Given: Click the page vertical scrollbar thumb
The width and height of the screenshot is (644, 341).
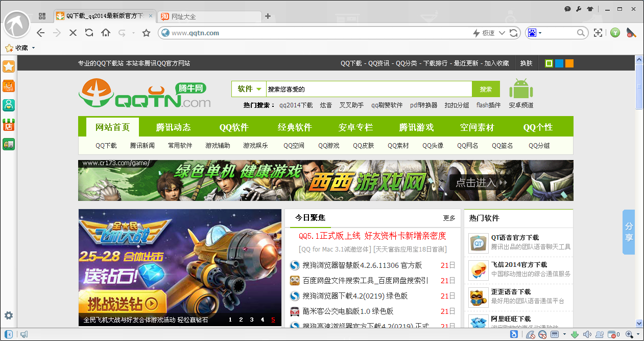Looking at the screenshot, I should click(639, 85).
